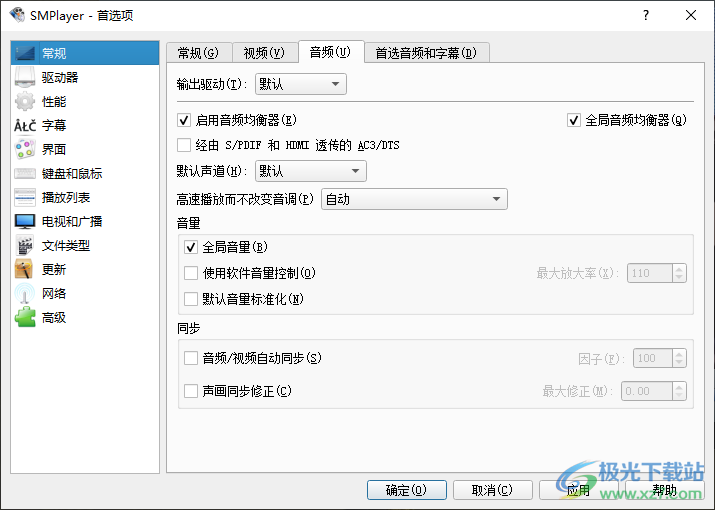Expand the 默认声道 combo box

pos(311,171)
